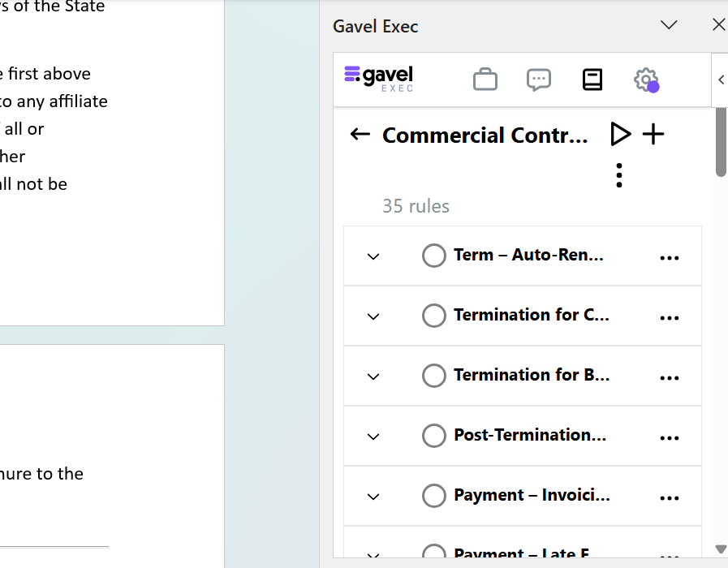
Task: Select the Term – Auto-Renewal rule circle
Action: coord(434,256)
